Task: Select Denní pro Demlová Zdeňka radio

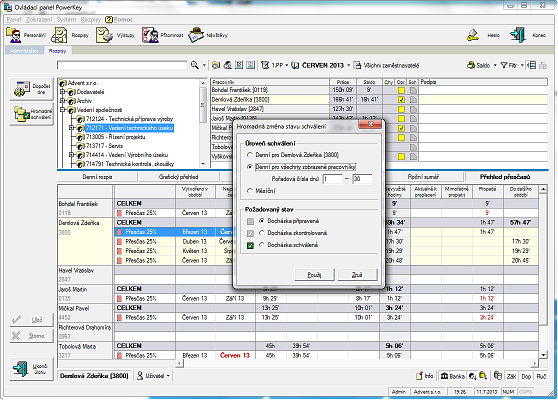Action: pos(250,155)
